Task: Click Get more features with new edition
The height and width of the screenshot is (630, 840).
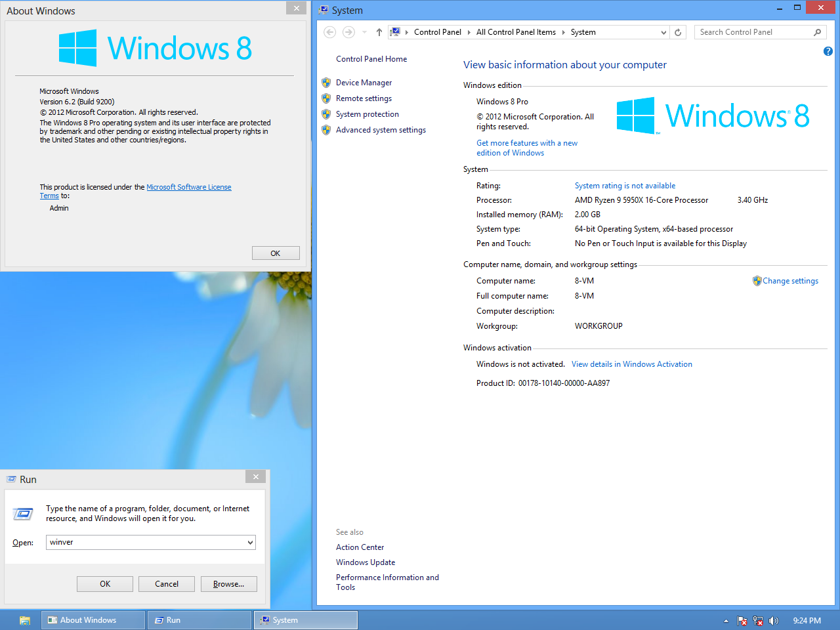Action: tap(527, 148)
